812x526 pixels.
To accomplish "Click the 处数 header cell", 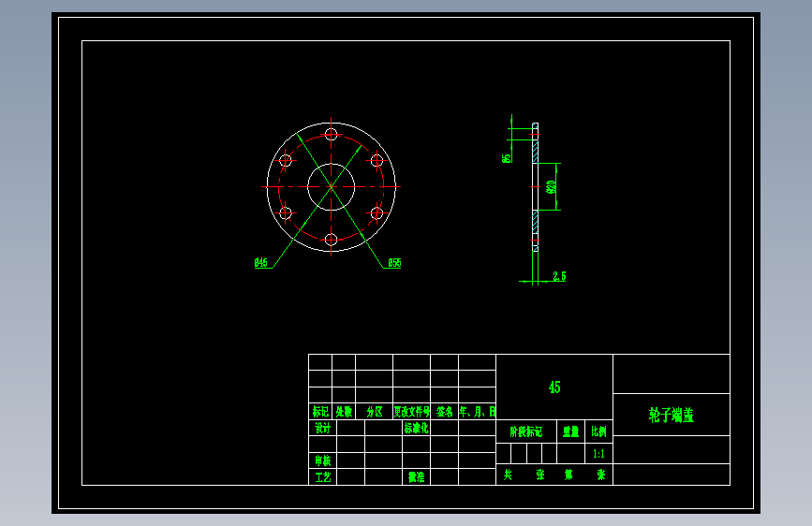I will [x=344, y=412].
